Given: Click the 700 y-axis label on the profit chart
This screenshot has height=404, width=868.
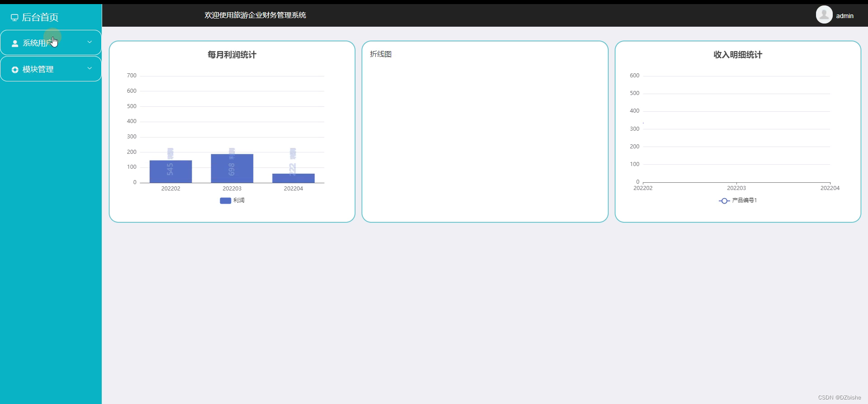Looking at the screenshot, I should point(132,76).
